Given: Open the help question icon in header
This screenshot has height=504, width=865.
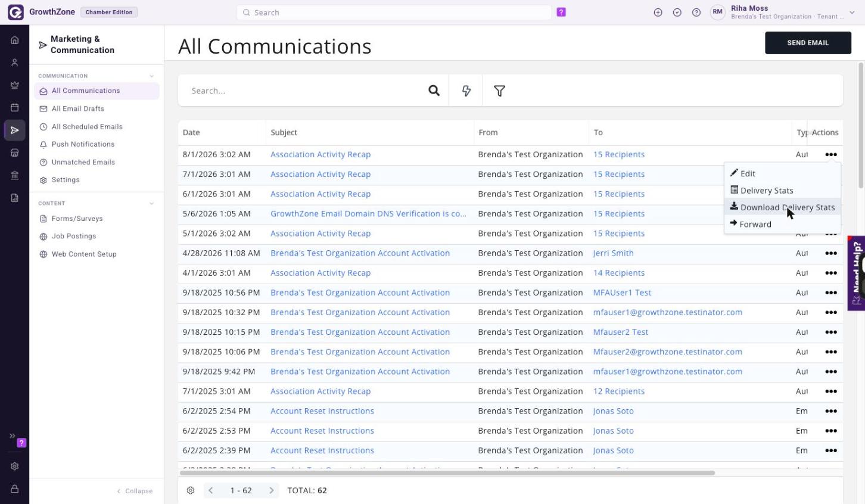Looking at the screenshot, I should click(x=696, y=12).
